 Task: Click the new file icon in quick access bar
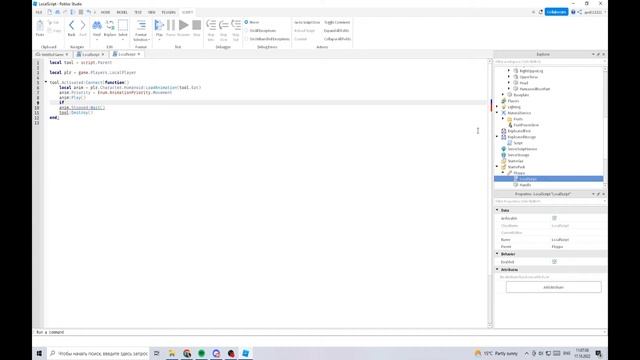tap(50, 12)
